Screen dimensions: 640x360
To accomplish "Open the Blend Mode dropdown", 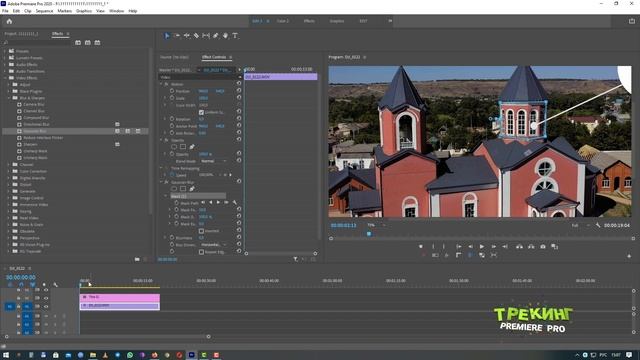I will (213, 161).
